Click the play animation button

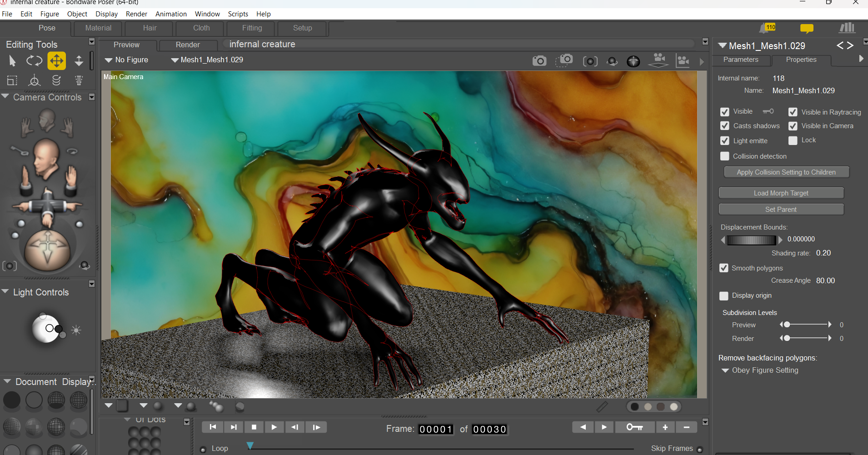point(274,427)
